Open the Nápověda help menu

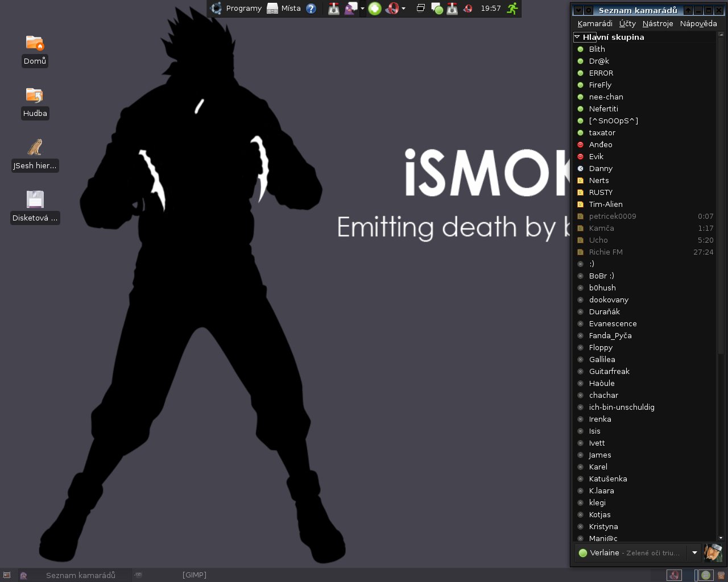click(698, 23)
